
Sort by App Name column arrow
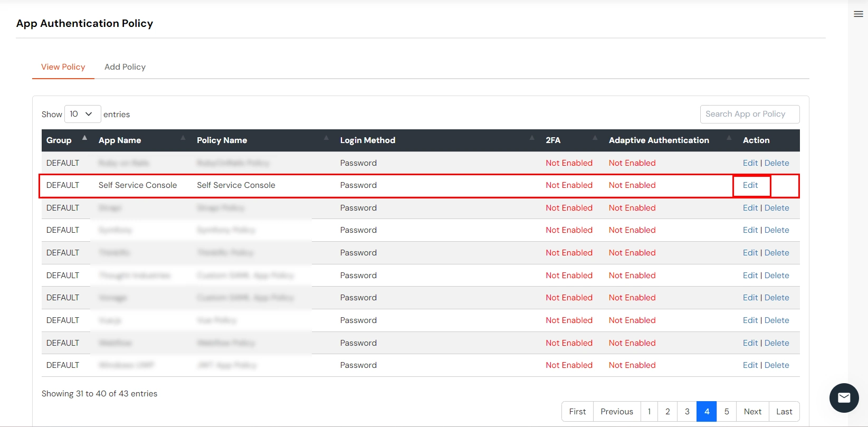pos(183,138)
